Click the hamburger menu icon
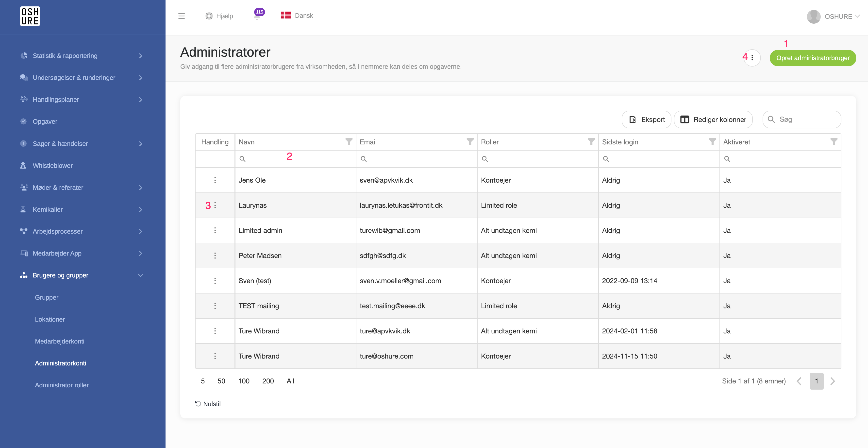Screen dimensions: 868x448 pyautogui.click(x=181, y=16)
